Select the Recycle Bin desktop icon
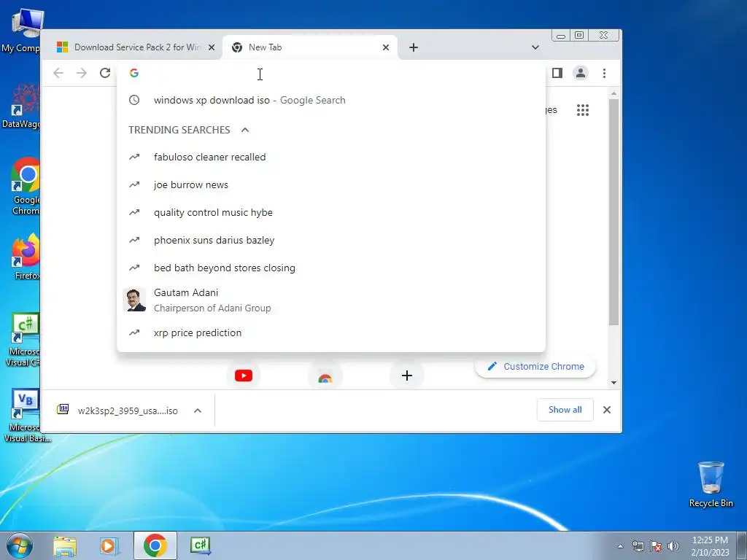The height and width of the screenshot is (560, 747). pyautogui.click(x=711, y=484)
